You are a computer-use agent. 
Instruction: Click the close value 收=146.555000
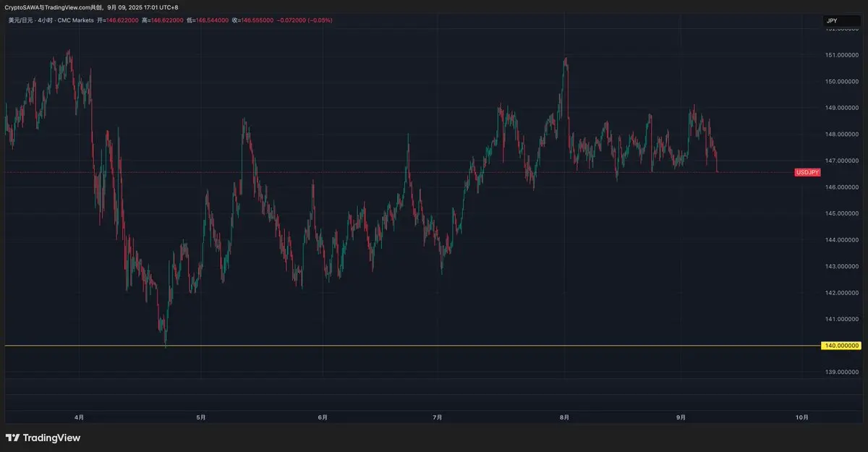(252, 20)
